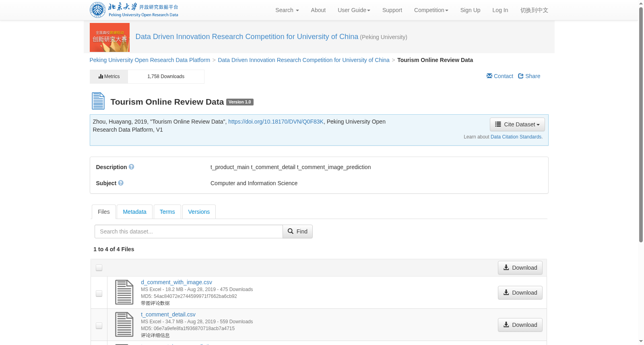This screenshot has width=644, height=345.
Task: Click the 1,758 Downloads metric text
Action: point(166,76)
